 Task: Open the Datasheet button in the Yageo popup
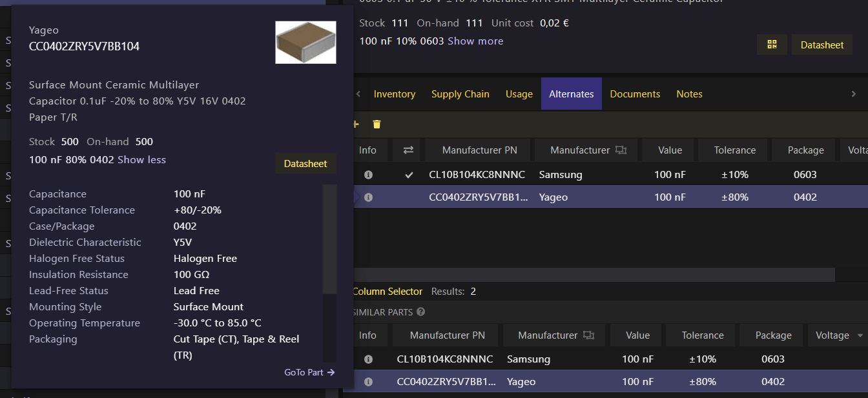click(x=305, y=164)
